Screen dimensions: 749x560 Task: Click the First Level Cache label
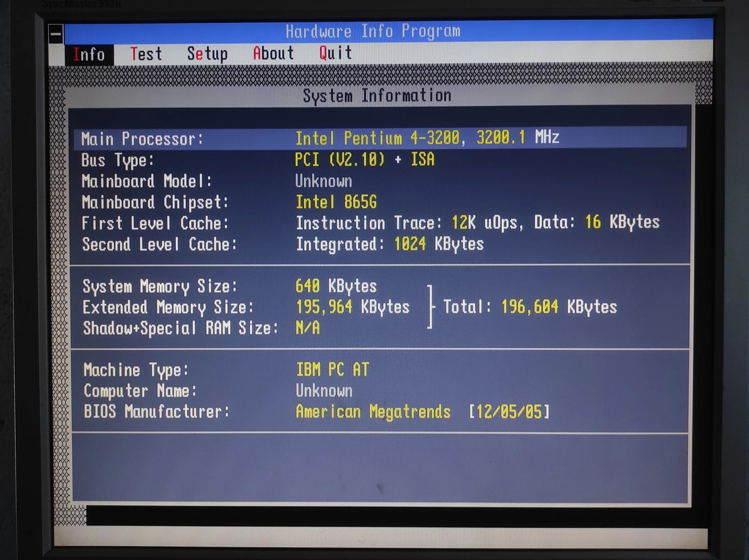[155, 223]
